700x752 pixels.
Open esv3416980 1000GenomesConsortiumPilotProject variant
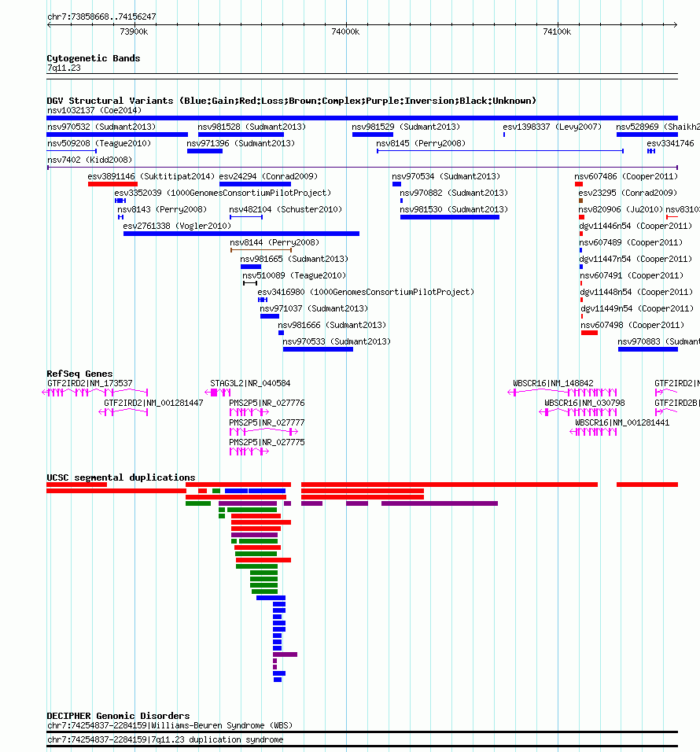pos(262,300)
